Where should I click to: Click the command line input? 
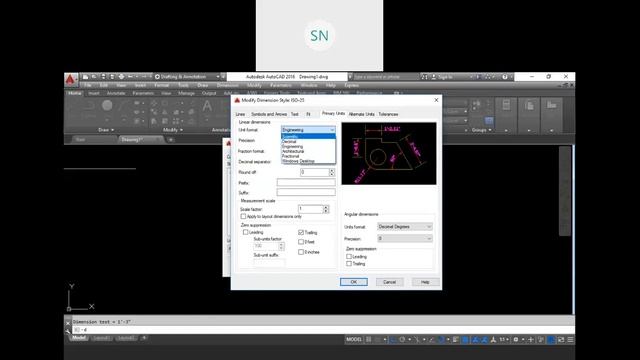(322, 330)
